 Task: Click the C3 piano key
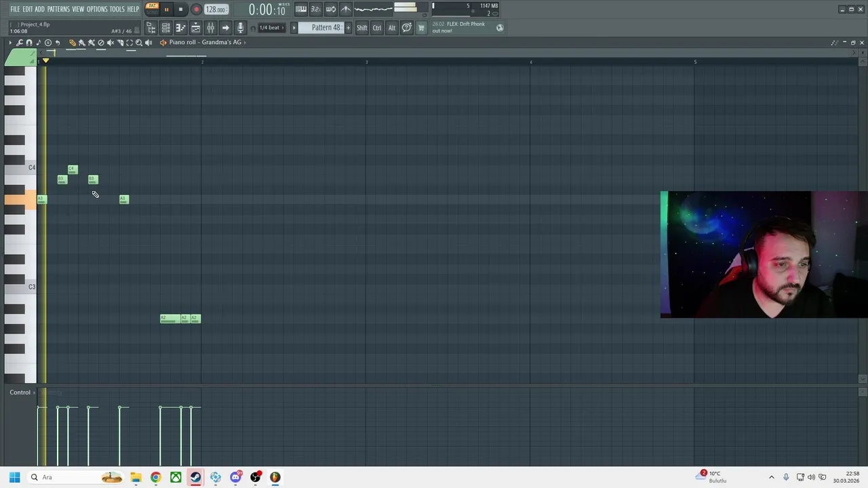pos(21,287)
